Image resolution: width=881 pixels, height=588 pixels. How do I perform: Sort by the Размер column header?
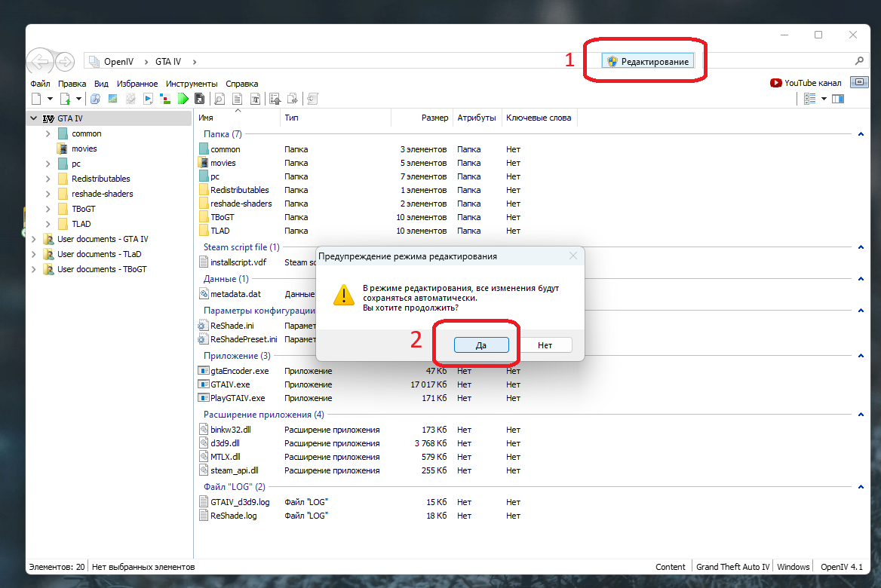(422, 118)
